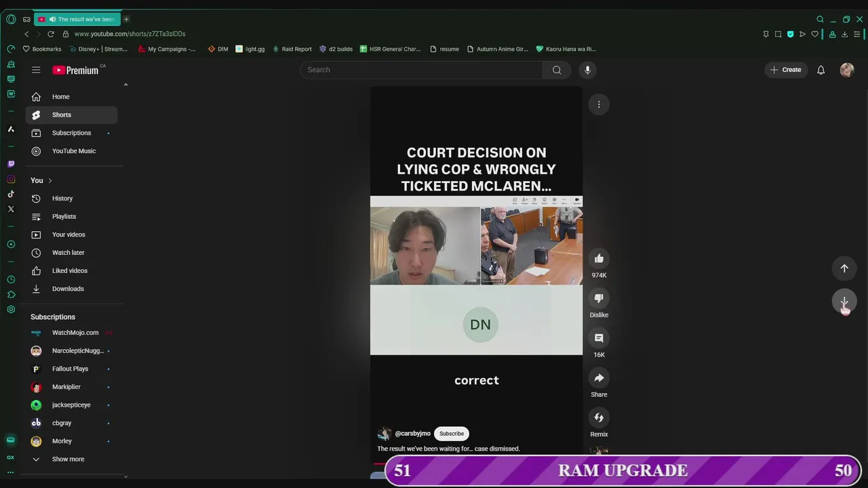Select Home in the sidebar

tap(71, 97)
